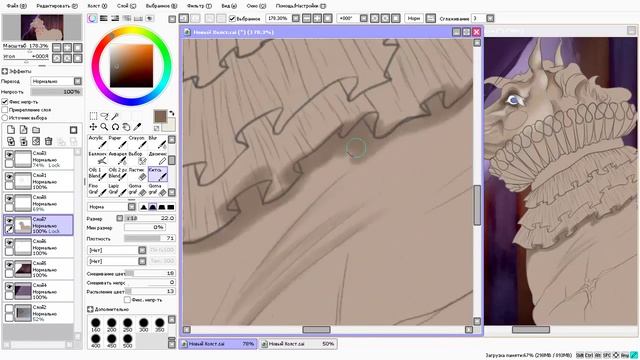This screenshot has width=640, height=360.
Task: Select the 'Источник выбора' radio option
Action: [5, 118]
